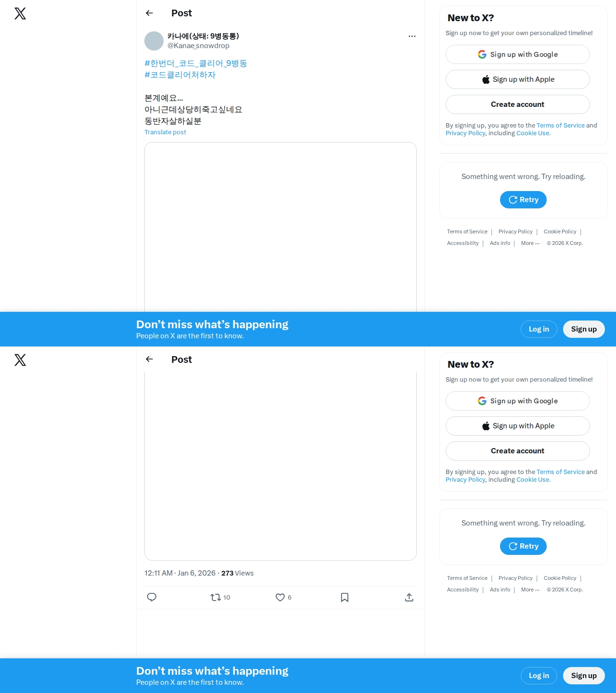Open the X logo home at top
Screen dimensions: 616x693
(20, 13)
